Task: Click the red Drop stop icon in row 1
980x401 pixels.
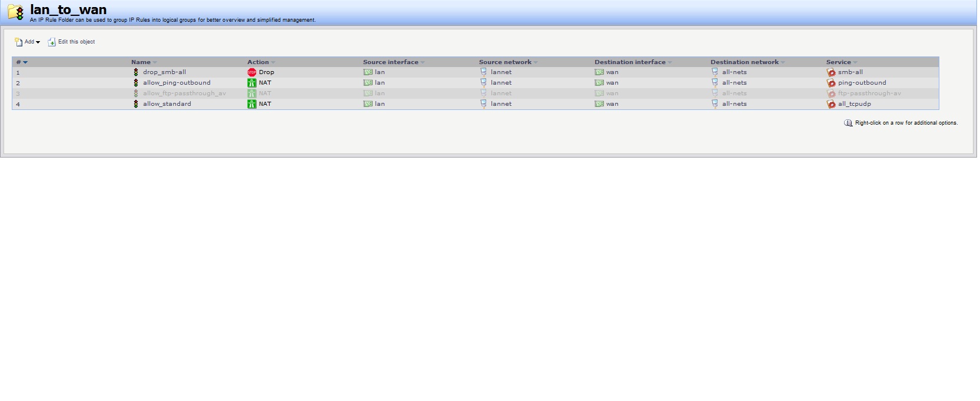Action: click(x=252, y=72)
